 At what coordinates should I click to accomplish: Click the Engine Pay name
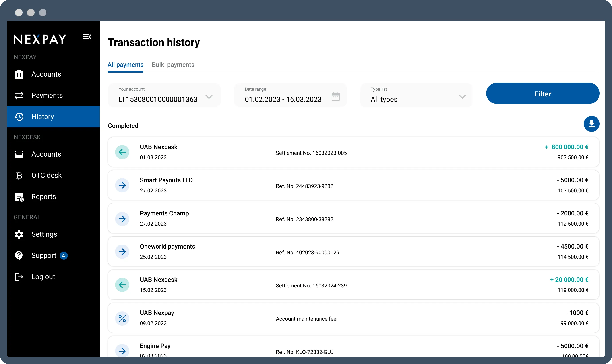point(155,346)
